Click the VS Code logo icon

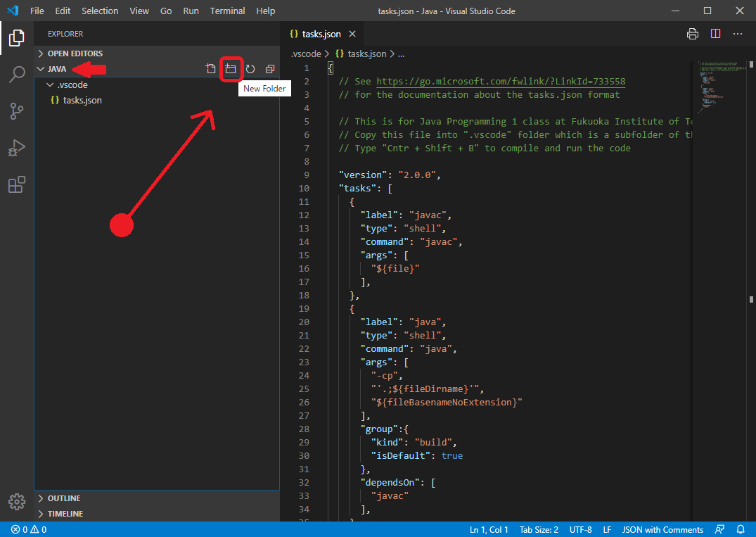13,11
